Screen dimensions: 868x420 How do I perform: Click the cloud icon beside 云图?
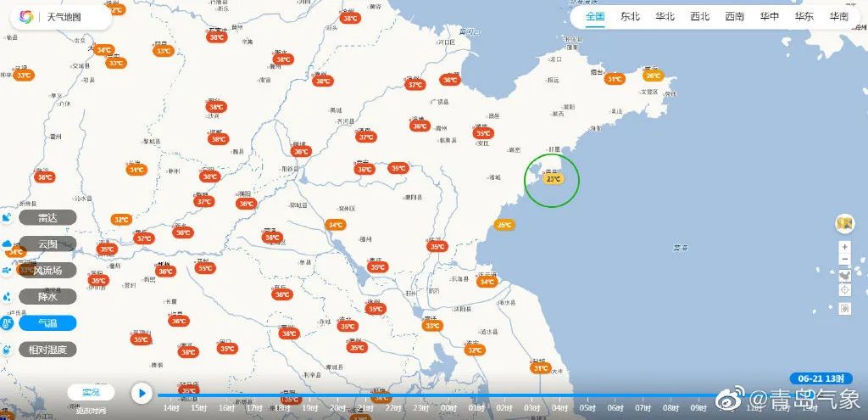click(x=7, y=244)
